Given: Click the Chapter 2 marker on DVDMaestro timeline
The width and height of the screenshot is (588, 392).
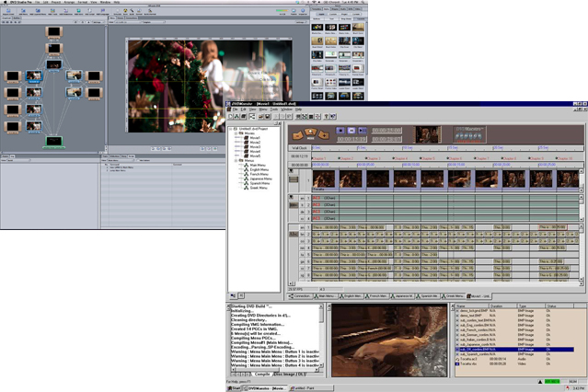Looking at the screenshot, I should [346, 158].
